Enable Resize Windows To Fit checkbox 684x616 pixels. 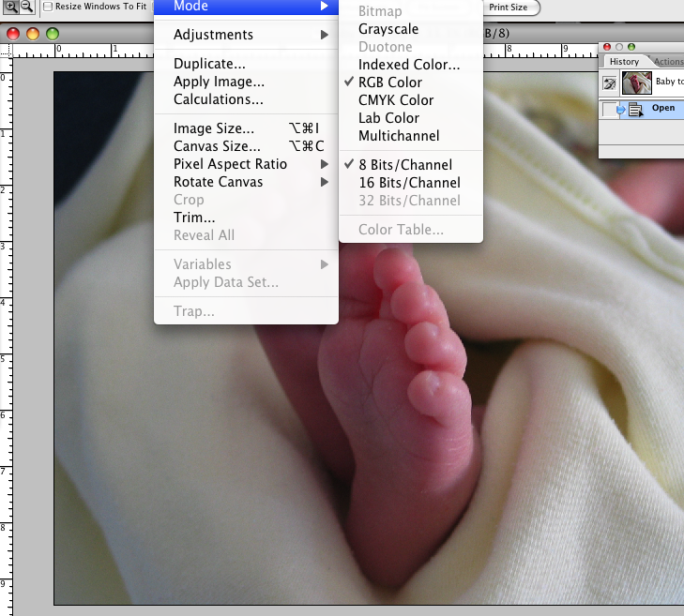pos(49,7)
